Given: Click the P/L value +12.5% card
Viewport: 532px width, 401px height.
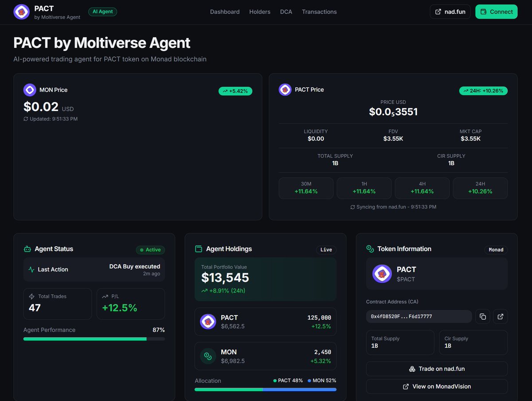Looking at the screenshot, I should pos(131,304).
